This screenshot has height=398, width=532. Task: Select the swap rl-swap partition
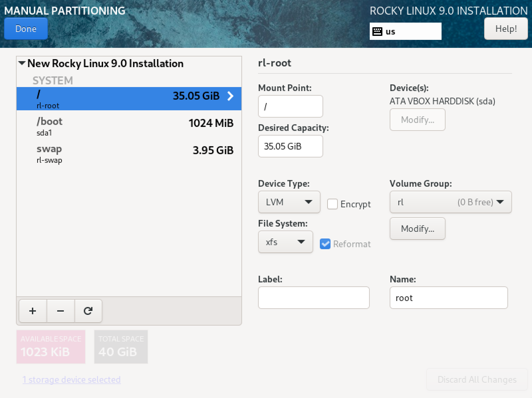(x=129, y=153)
